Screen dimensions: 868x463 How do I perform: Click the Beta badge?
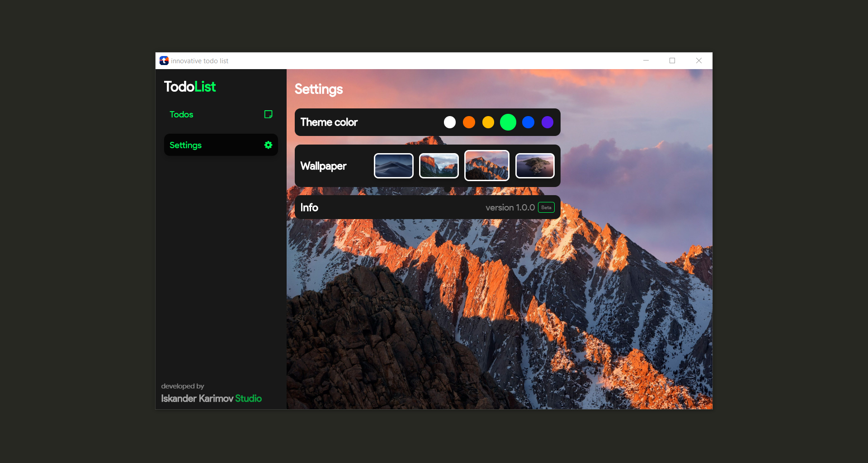point(546,207)
